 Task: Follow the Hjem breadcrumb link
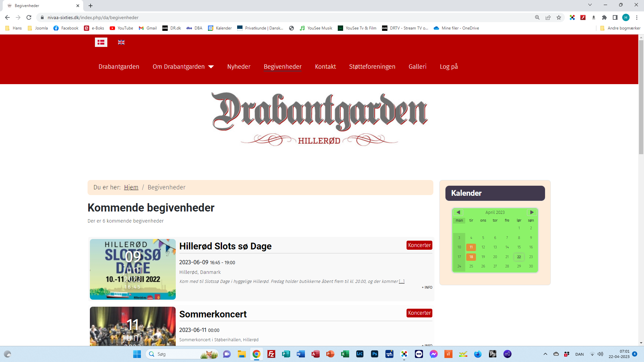click(x=131, y=187)
